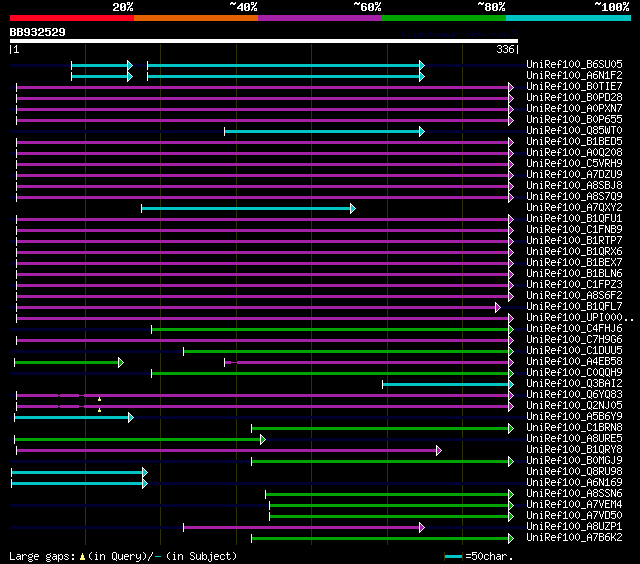Click the green alignment bar for UniRef100_A8SSN6
This screenshot has height=564, width=640.
tap(388, 493)
